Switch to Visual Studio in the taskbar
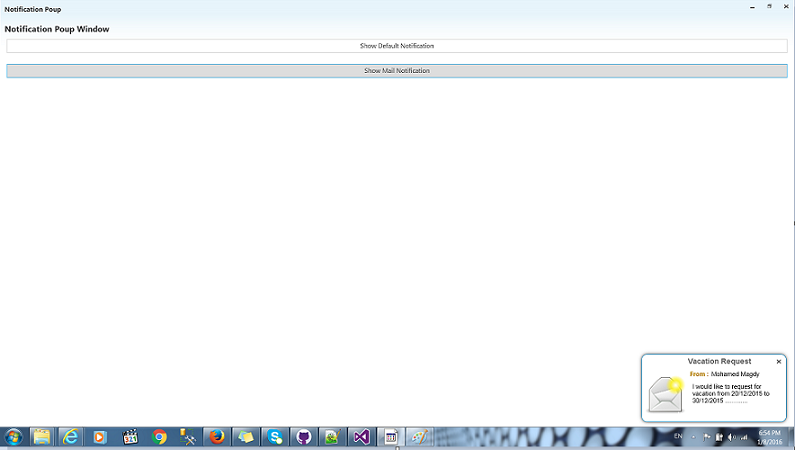795x450 pixels. point(362,437)
